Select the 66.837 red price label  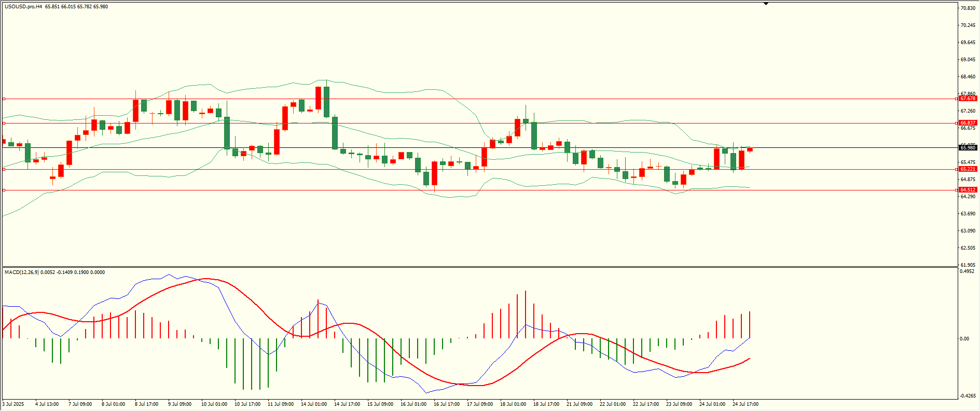point(968,123)
